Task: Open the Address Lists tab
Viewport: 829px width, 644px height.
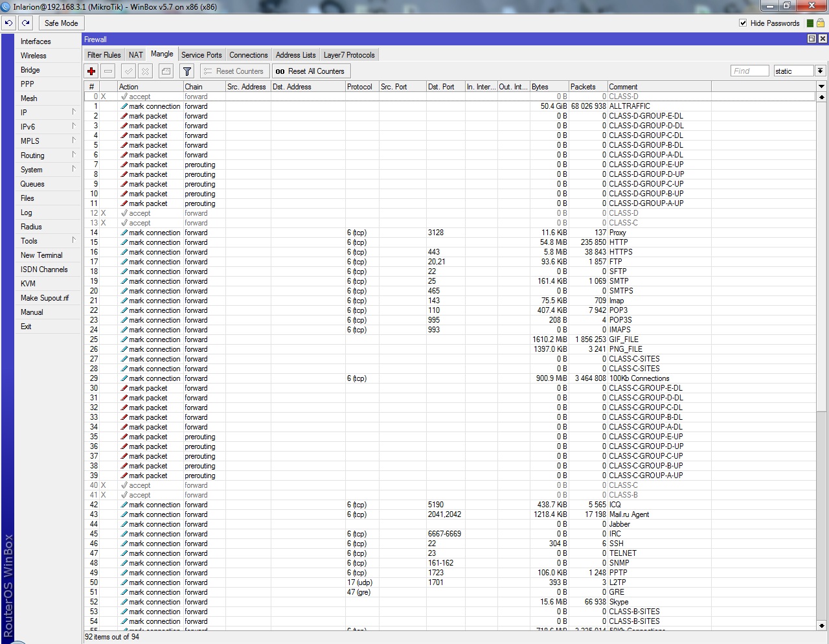Action: pos(296,55)
